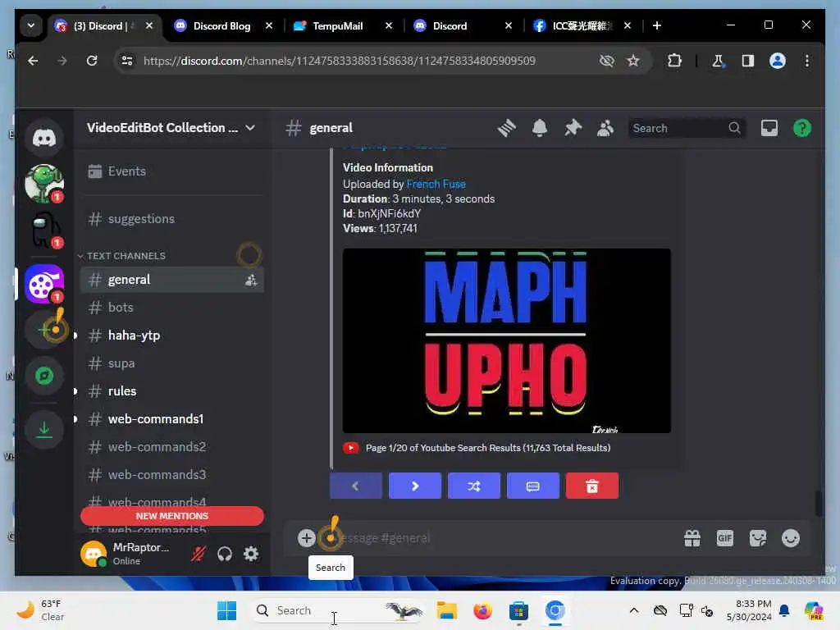The image size is (840, 630).
Task: Toggle headphones deafen in user panel
Action: pyautogui.click(x=225, y=554)
